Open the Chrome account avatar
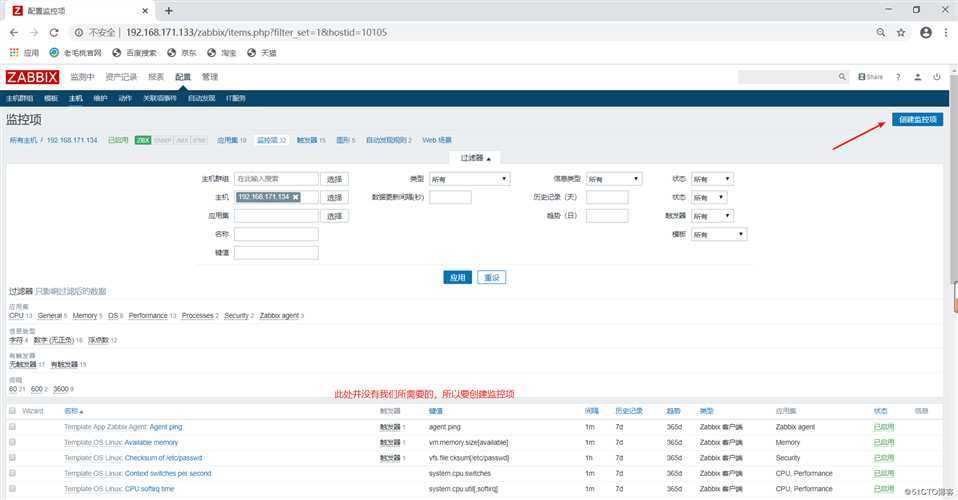Image resolution: width=958 pixels, height=500 pixels. pos(926,32)
